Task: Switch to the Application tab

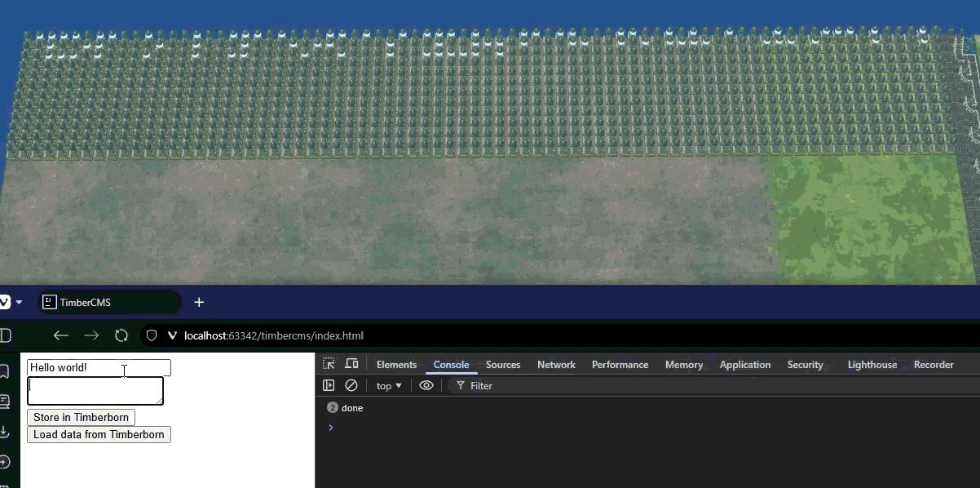Action: pos(744,365)
